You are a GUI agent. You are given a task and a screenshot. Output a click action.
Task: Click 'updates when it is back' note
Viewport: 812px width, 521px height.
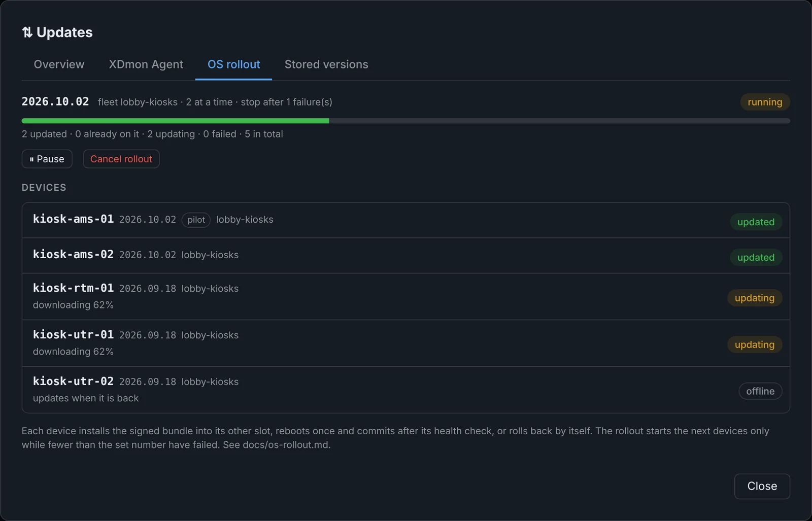[x=86, y=398]
